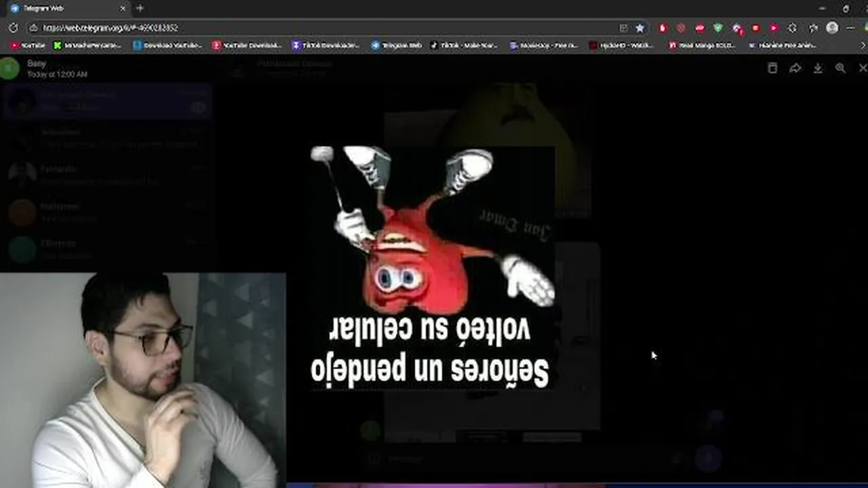Open the Download YouTube bookmark
The image size is (868, 488).
pyautogui.click(x=167, y=45)
